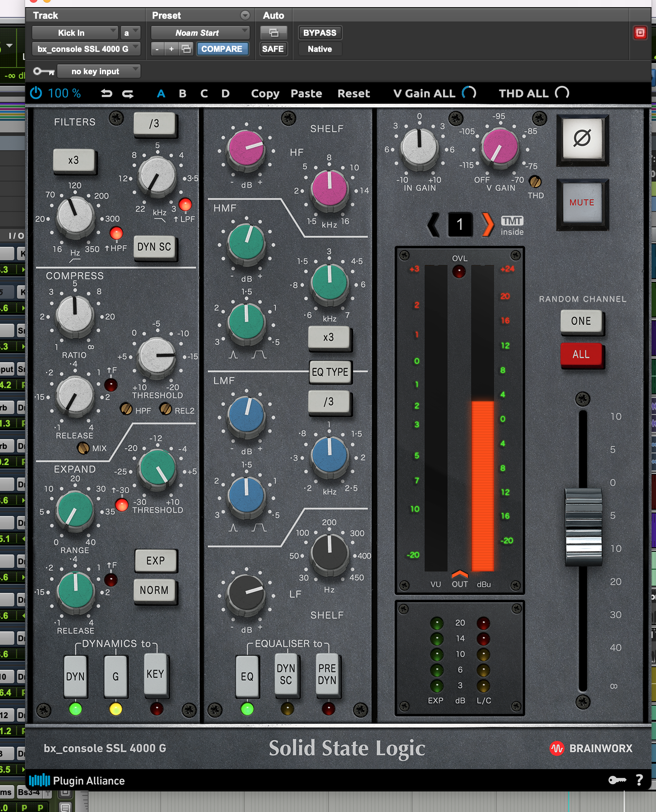Screen dimensions: 656x812
Task: Click the Native button
Action: tap(320, 49)
